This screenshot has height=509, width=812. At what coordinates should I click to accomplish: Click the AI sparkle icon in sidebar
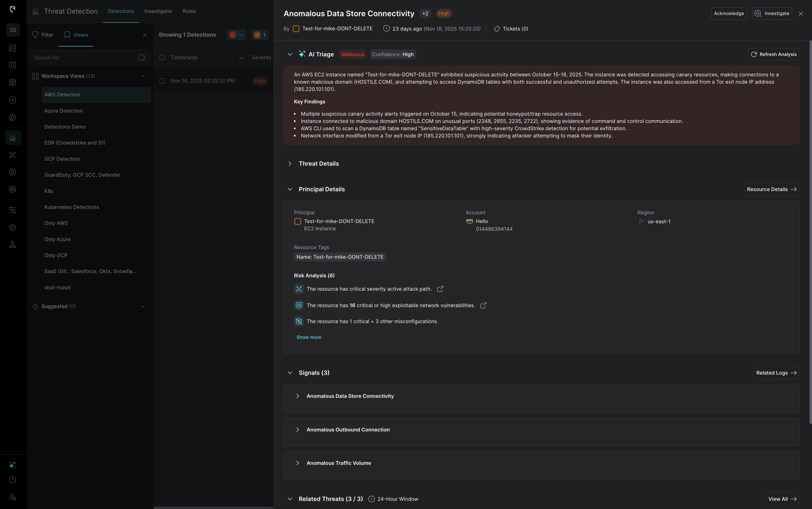[x=12, y=465]
